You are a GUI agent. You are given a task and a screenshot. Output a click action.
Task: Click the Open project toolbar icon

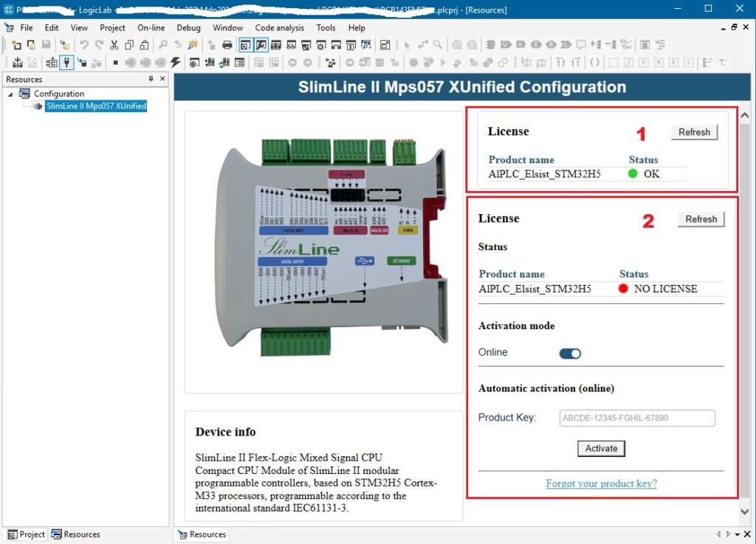coord(31,45)
